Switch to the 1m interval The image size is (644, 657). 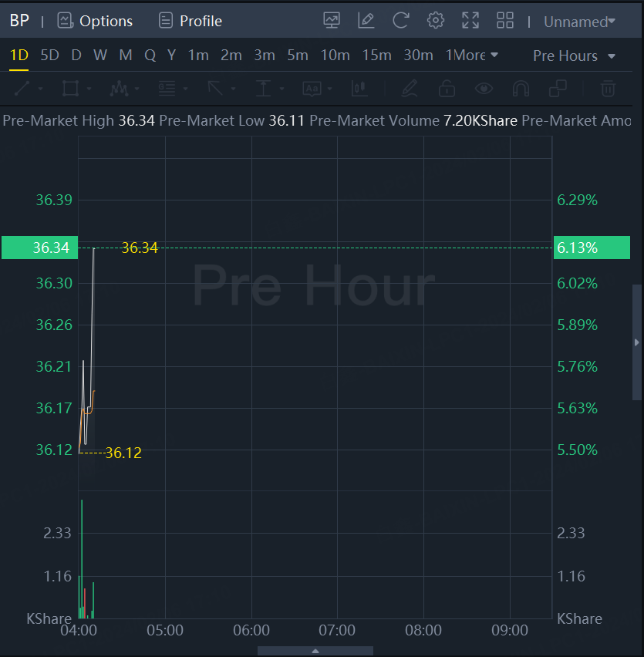point(198,55)
